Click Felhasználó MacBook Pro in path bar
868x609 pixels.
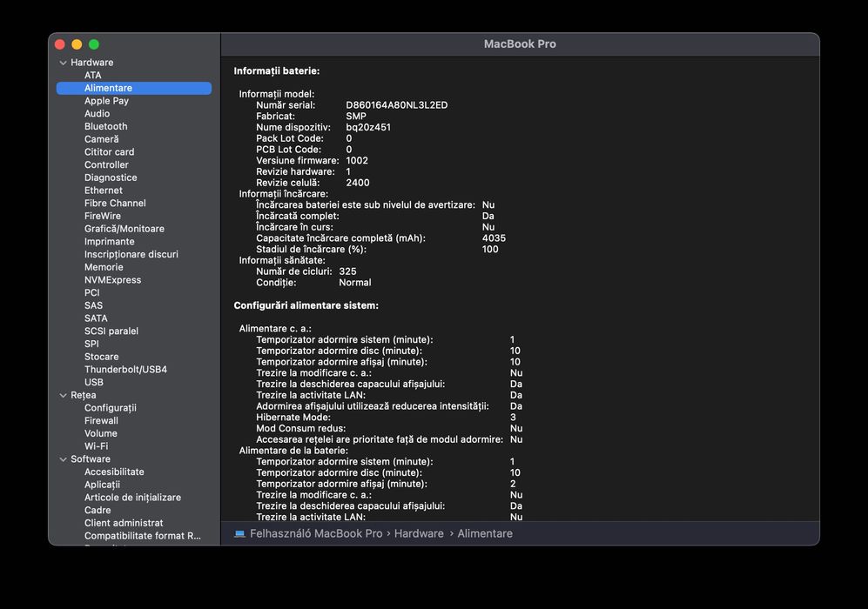[x=316, y=534]
